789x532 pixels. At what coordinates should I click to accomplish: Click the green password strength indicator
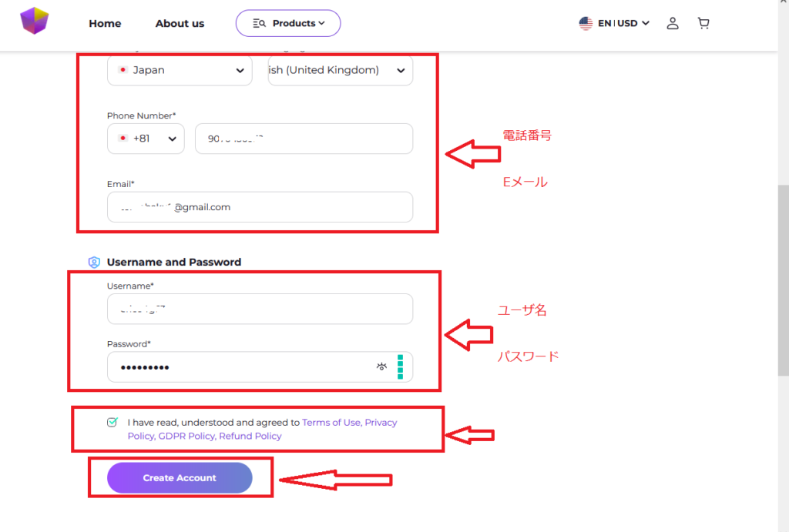coord(401,366)
